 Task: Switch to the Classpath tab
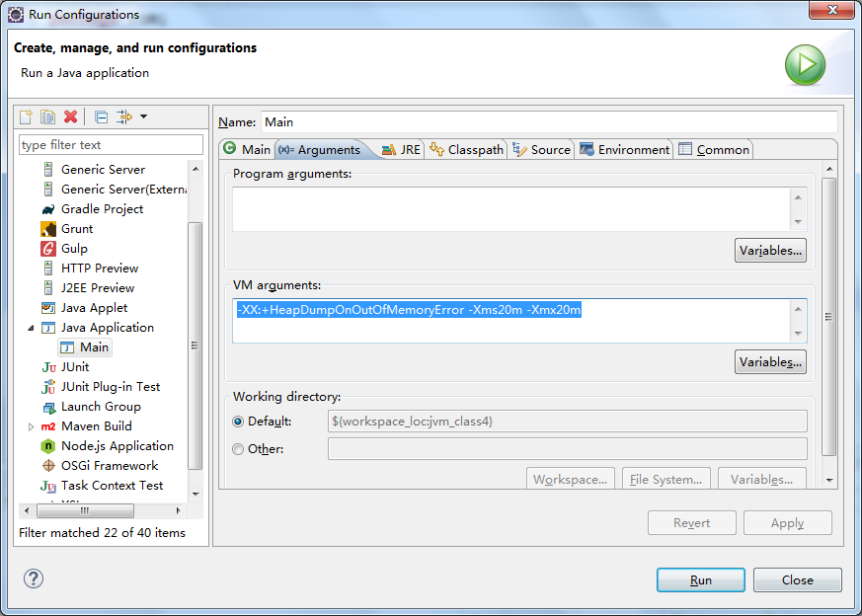467,150
